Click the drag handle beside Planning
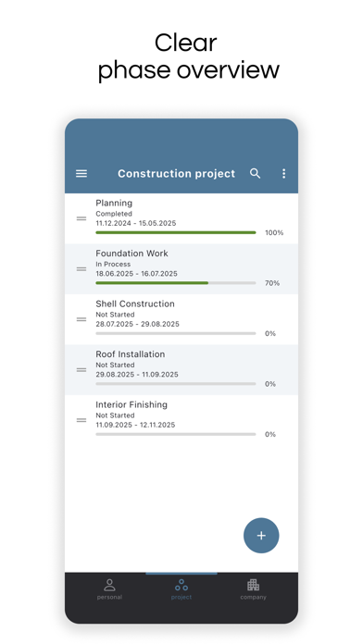 coord(81,218)
